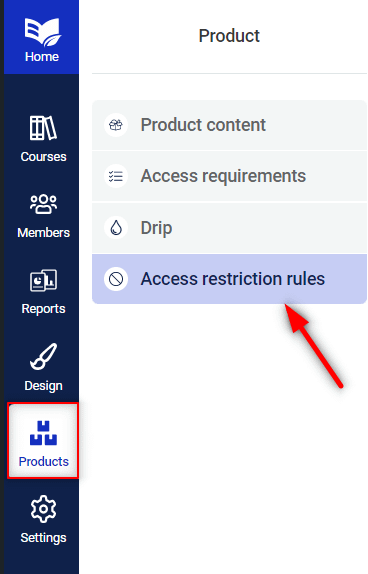Click the Reports sidebar label
368x574 pixels.
43,309
